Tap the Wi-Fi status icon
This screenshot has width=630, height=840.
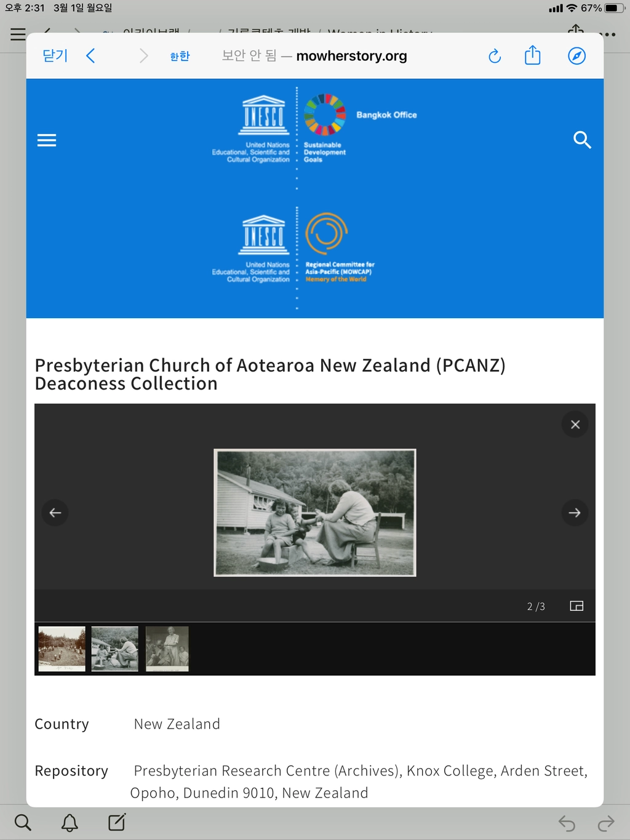[572, 8]
